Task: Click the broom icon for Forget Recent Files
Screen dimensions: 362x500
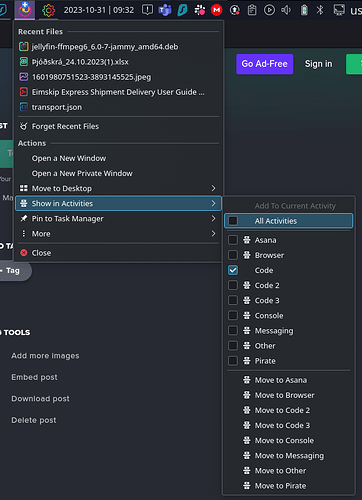Action: coord(24,126)
